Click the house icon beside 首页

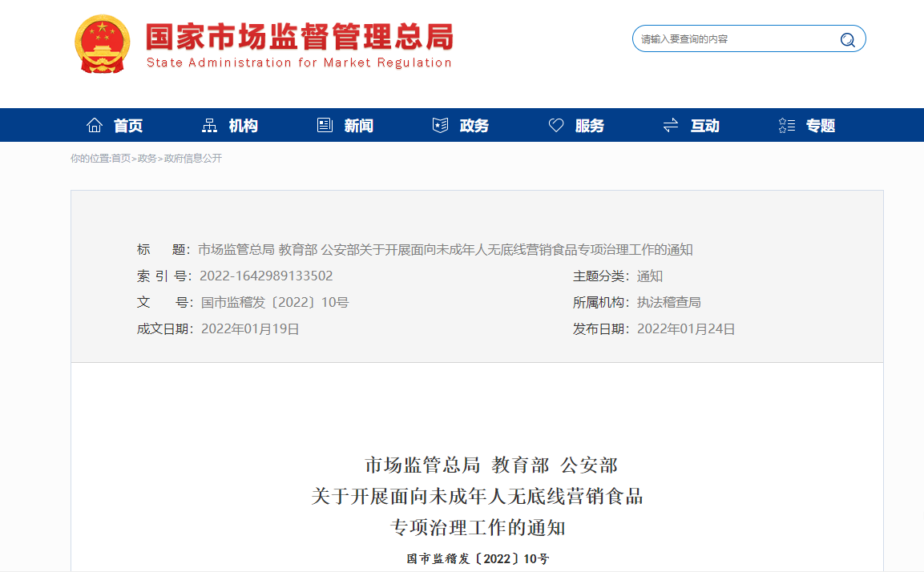click(95, 125)
